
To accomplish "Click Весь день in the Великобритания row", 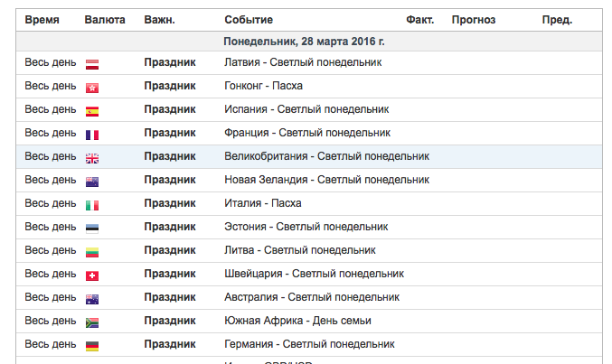I will (51, 156).
